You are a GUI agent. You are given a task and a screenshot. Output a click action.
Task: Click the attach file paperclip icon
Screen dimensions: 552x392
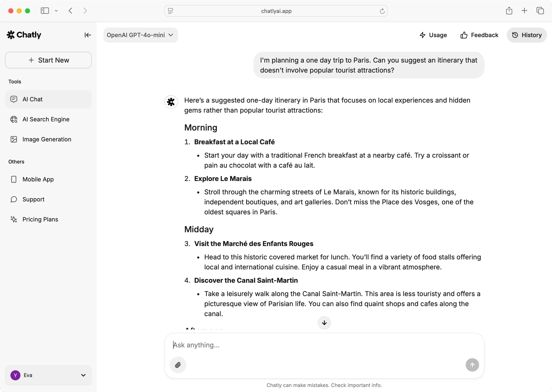(178, 365)
